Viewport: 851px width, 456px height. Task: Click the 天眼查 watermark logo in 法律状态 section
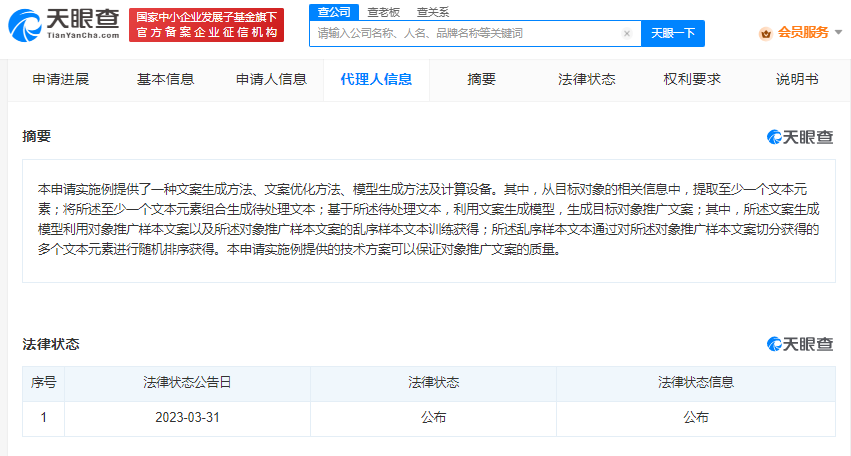click(x=800, y=344)
